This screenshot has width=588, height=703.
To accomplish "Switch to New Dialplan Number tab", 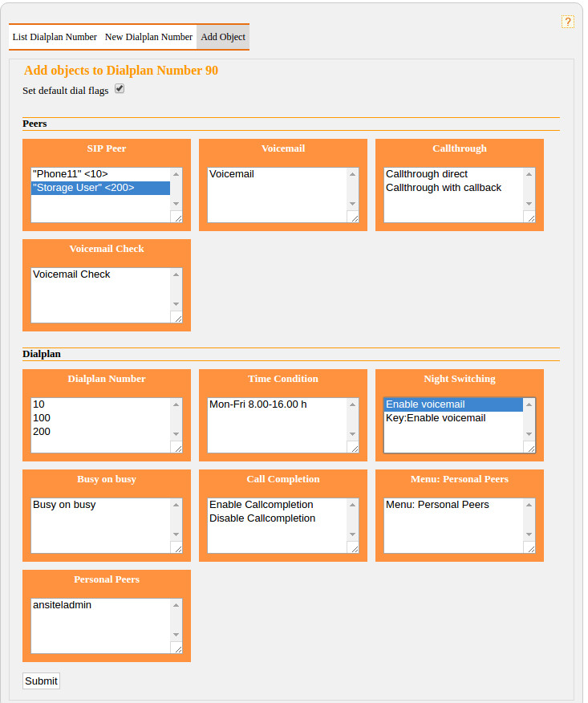I will tap(148, 37).
